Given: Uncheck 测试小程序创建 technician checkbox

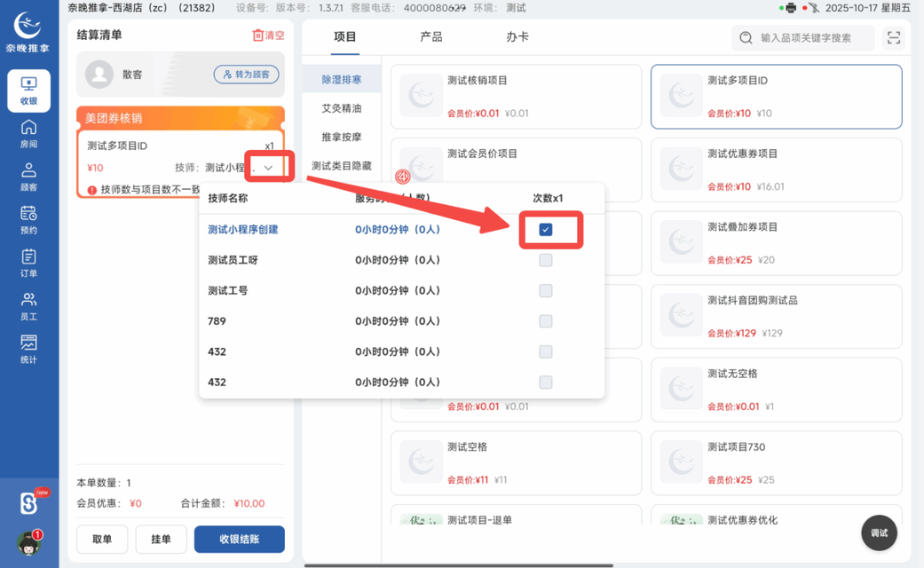Looking at the screenshot, I should 545,229.
